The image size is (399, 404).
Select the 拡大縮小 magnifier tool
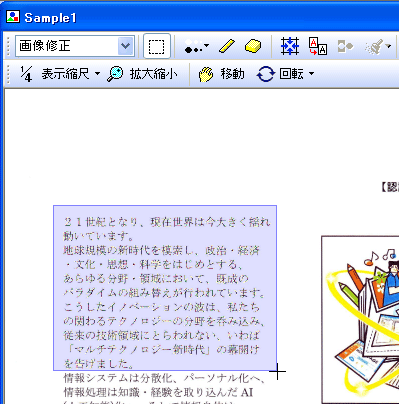(142, 74)
